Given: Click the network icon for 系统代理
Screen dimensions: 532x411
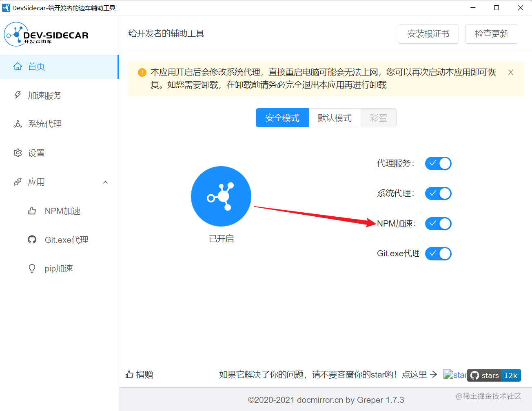Looking at the screenshot, I should click(18, 124).
